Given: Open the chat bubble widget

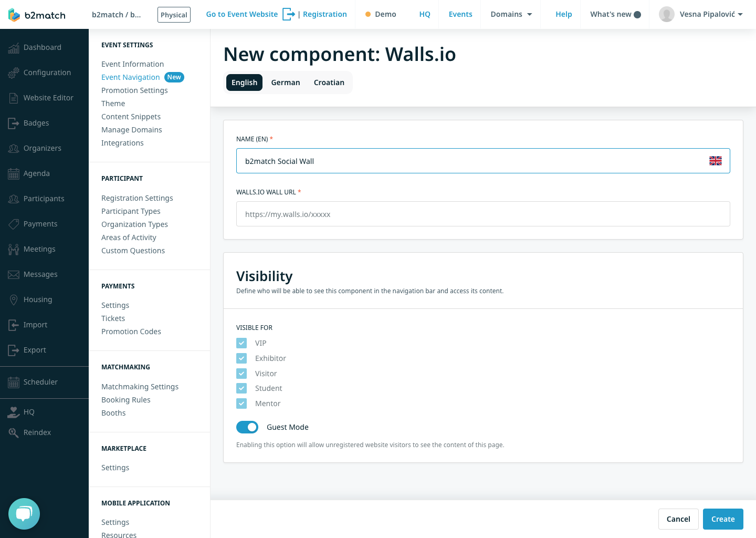Looking at the screenshot, I should [24, 514].
